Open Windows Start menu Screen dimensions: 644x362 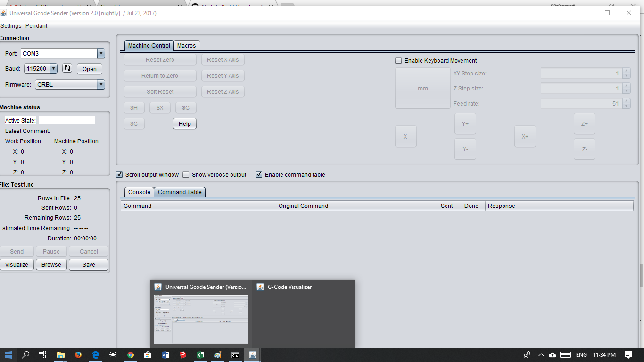[x=8, y=355]
